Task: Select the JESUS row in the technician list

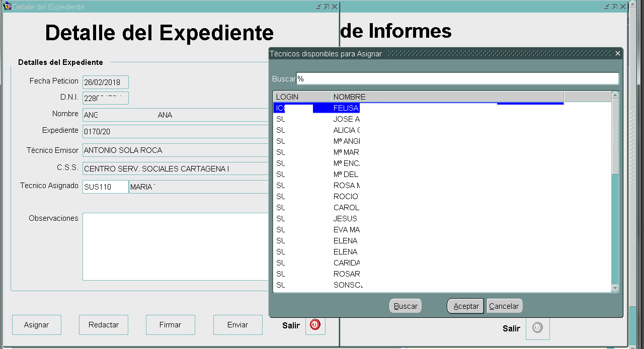Action: point(345,219)
